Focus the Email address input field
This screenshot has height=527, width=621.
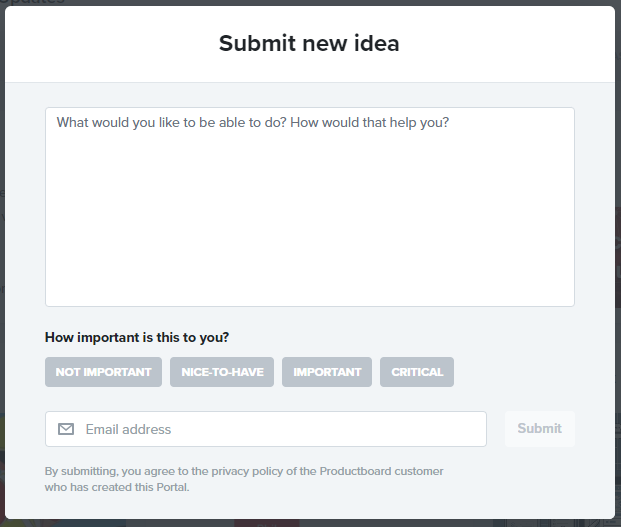pos(280,429)
